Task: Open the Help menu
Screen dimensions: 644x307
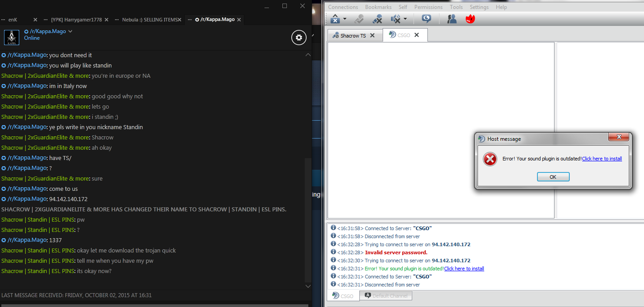Action: [x=501, y=7]
